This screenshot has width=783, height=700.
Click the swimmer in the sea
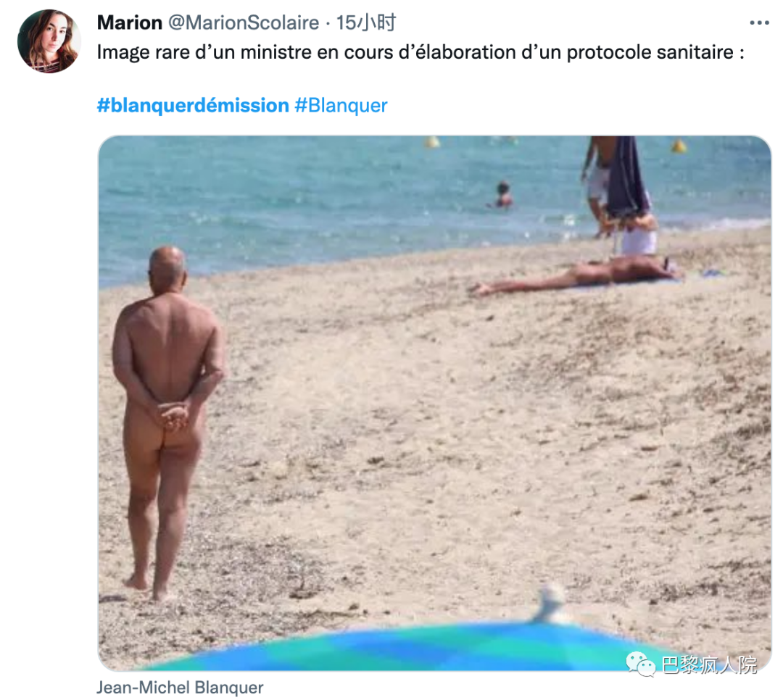[x=502, y=195]
